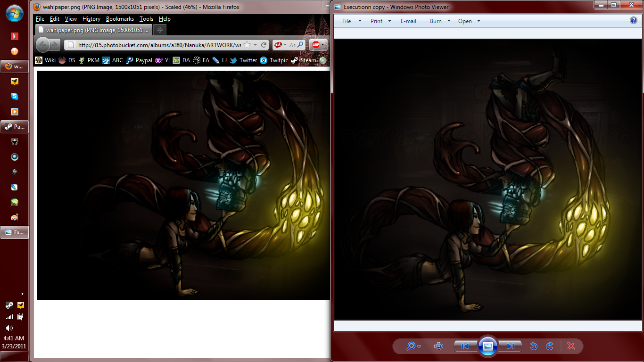
Task: Switch to Photo Viewer taskbar button
Action: pos(15,232)
